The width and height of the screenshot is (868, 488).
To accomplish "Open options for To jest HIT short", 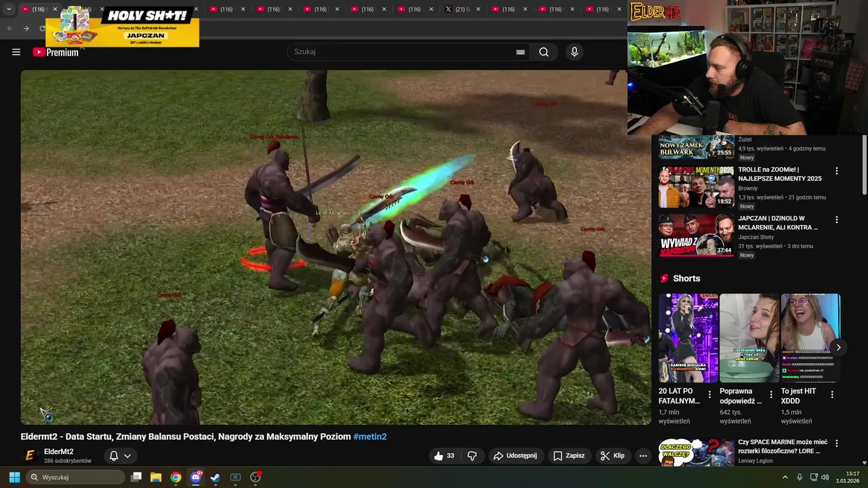I will (x=832, y=394).
